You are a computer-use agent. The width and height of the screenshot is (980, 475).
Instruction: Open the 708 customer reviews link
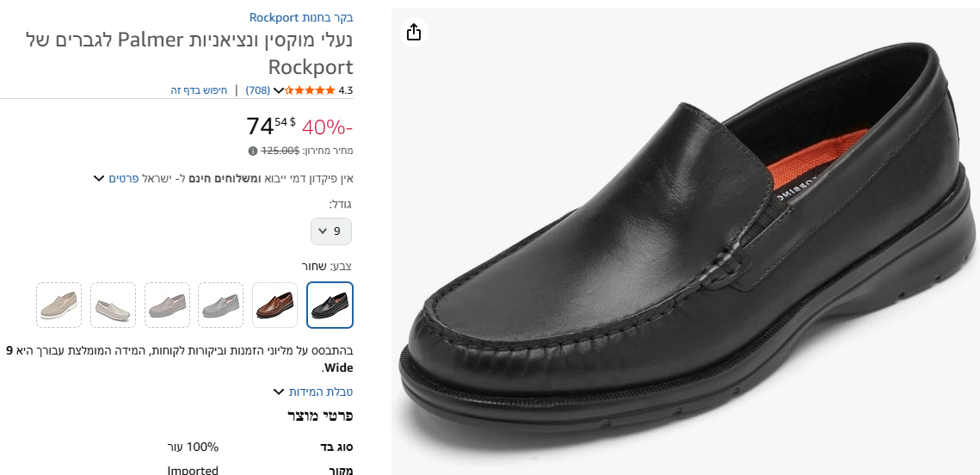click(x=258, y=90)
